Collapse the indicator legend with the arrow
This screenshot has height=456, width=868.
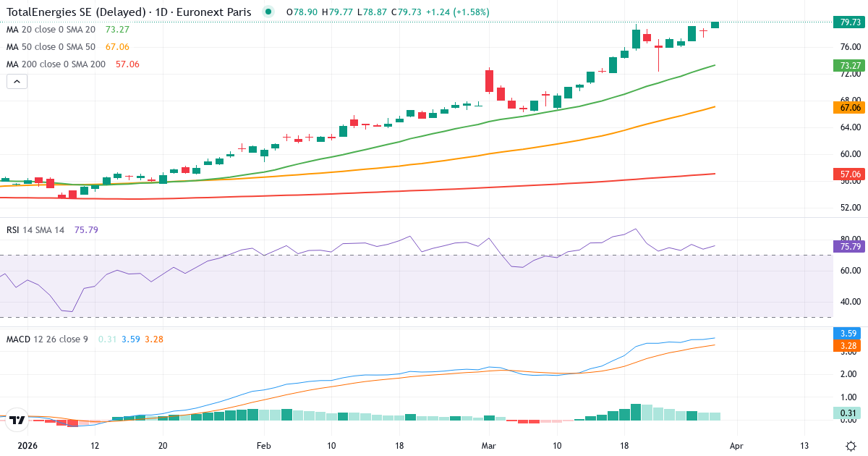17,82
